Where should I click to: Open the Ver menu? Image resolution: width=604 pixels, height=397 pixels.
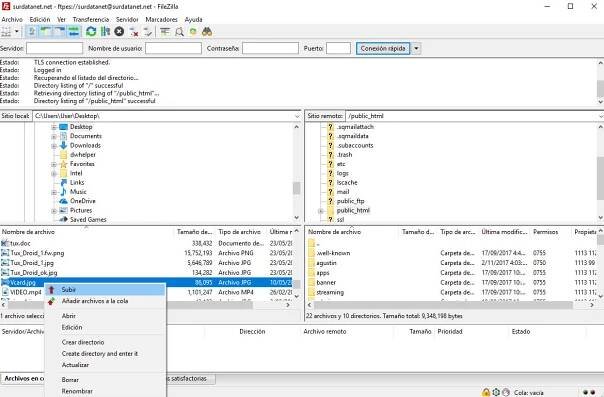61,19
